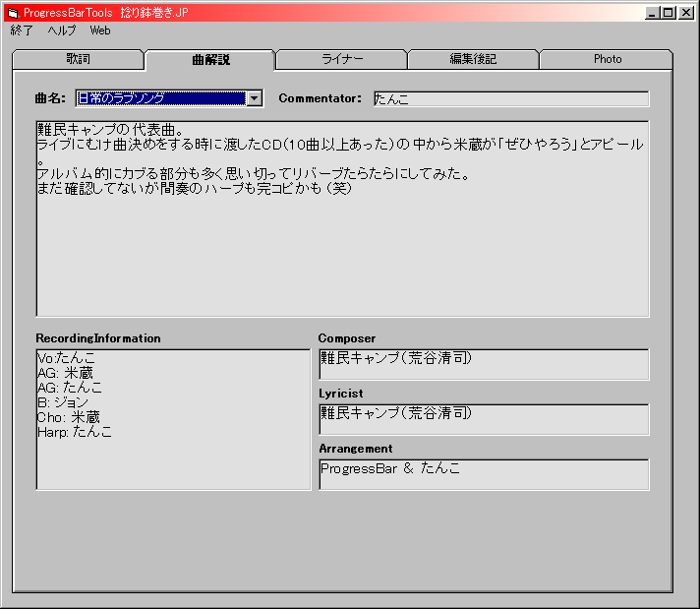Click the line 'Harp: たんこ'
The image size is (700, 609).
(x=75, y=432)
